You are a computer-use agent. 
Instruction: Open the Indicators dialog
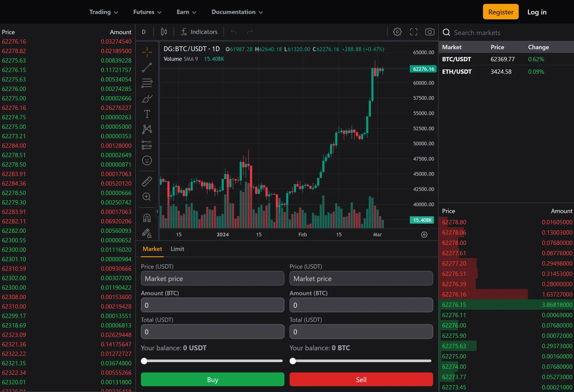[x=199, y=32]
